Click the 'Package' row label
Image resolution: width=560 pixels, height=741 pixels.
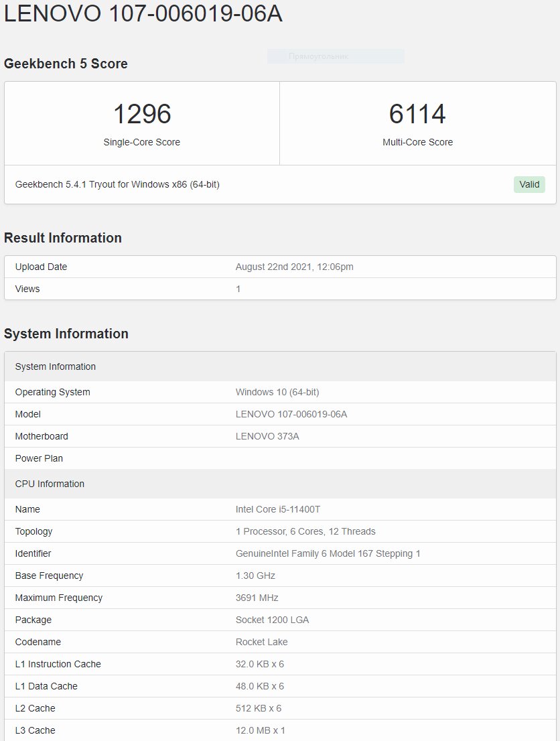[33, 620]
